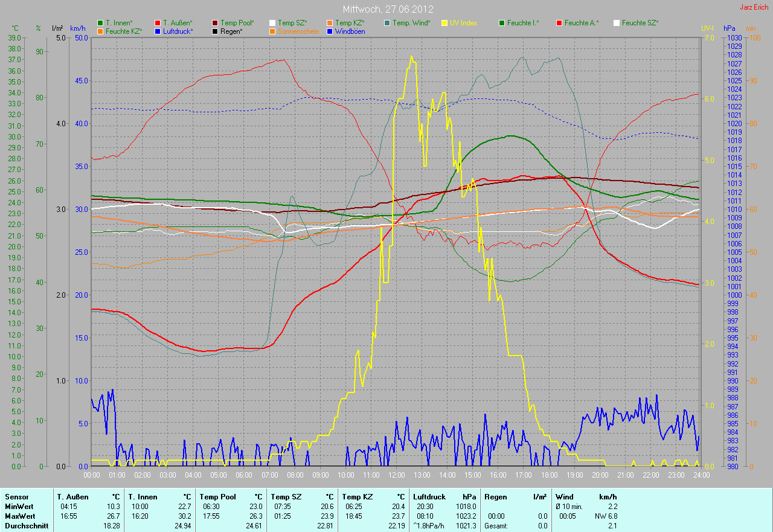
Task: Click T. Innen average value 24.94
Action: (x=183, y=526)
